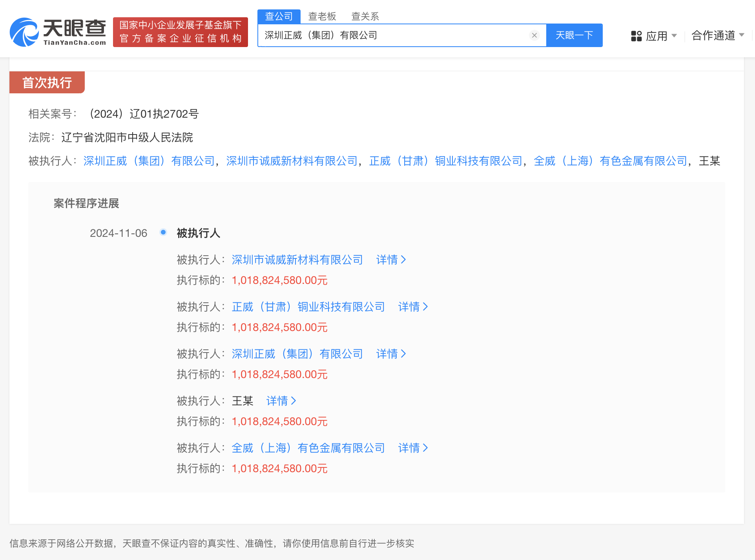The width and height of the screenshot is (755, 560).
Task: View 详情 for 深圳正威（集团）有限公司 entry
Action: pos(391,354)
